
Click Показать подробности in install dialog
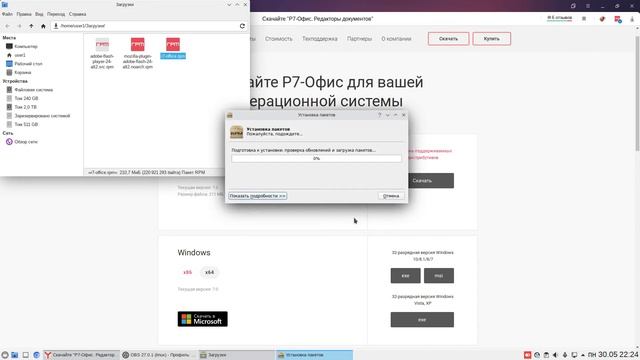pos(258,196)
